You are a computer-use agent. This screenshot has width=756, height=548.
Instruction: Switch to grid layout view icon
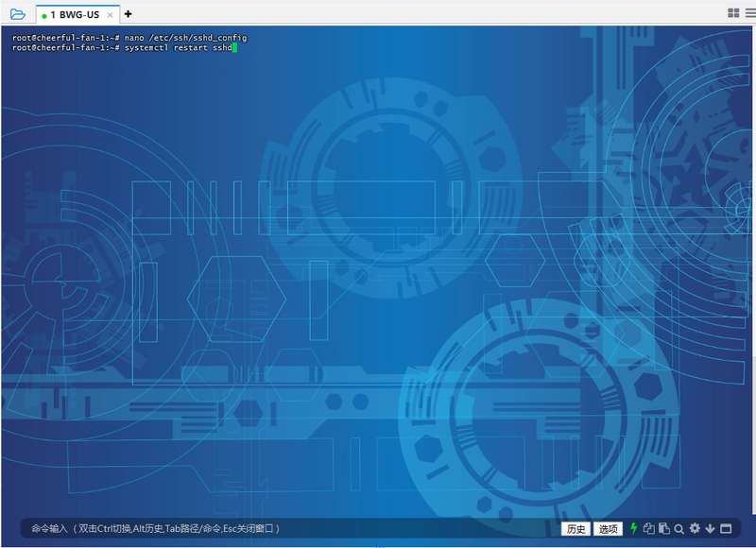tap(733, 12)
